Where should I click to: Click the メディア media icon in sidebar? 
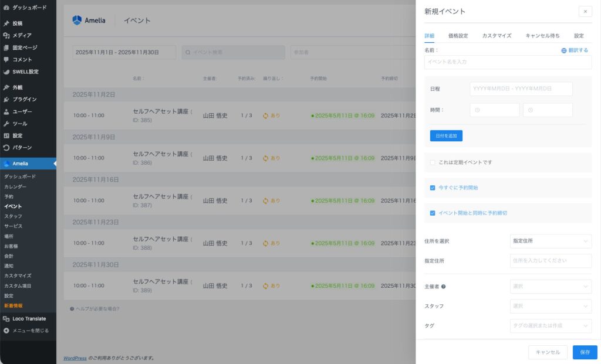6,35
